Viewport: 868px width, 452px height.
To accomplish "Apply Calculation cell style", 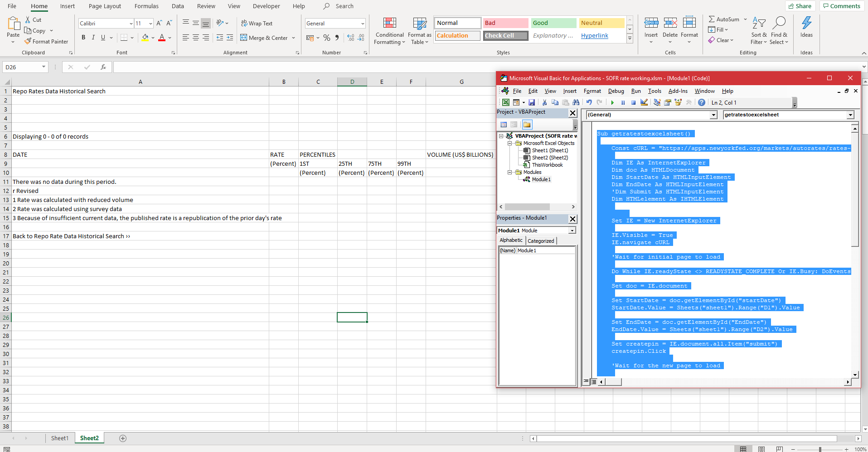I will pyautogui.click(x=458, y=35).
